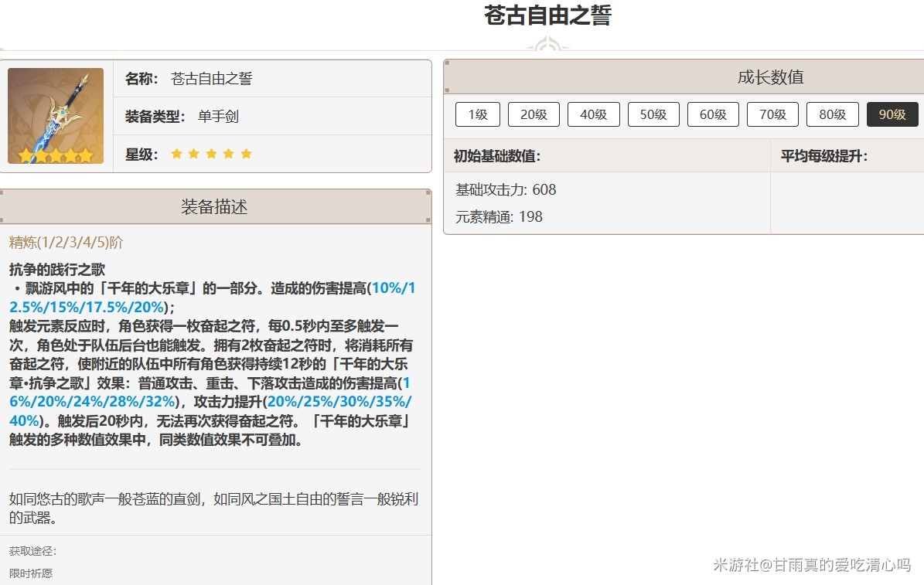924x585 pixels.
Task: Click the weapon sword thumbnail image
Action: (56, 116)
